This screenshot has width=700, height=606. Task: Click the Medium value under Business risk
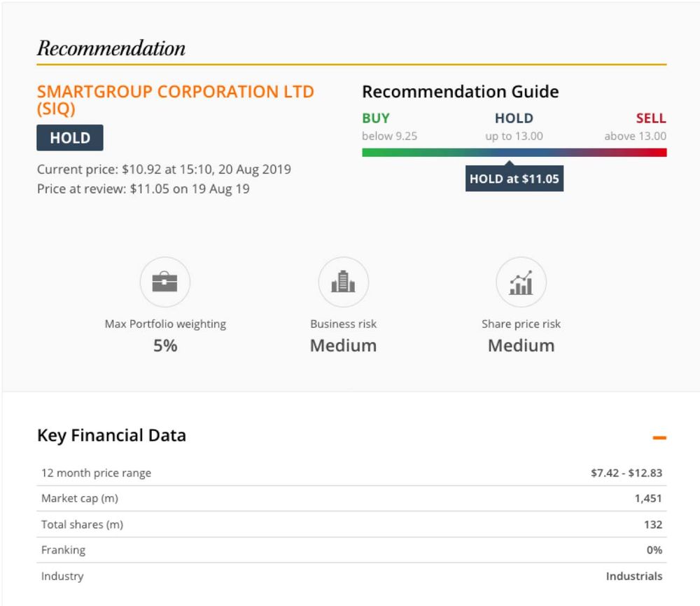[x=343, y=345]
